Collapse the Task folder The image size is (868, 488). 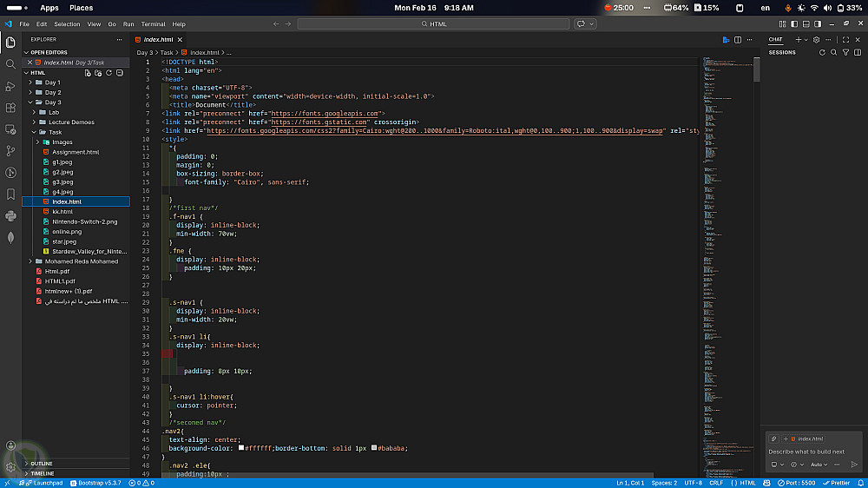point(54,132)
